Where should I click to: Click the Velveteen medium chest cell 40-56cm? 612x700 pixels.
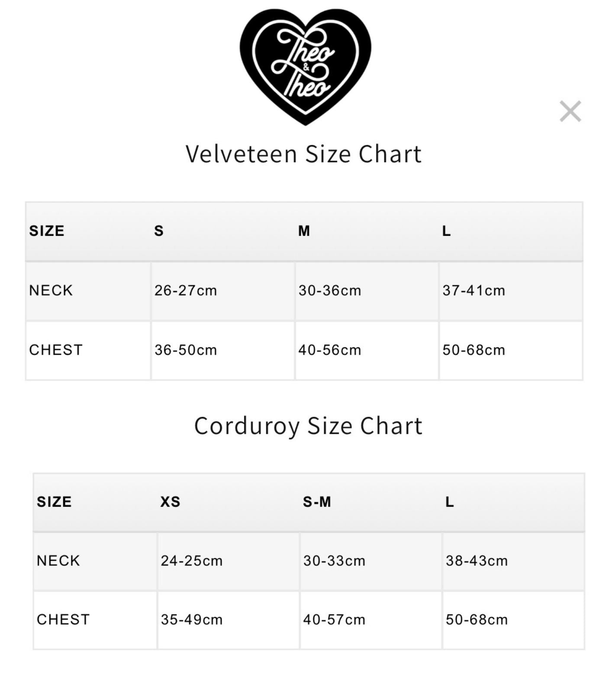pos(367,350)
